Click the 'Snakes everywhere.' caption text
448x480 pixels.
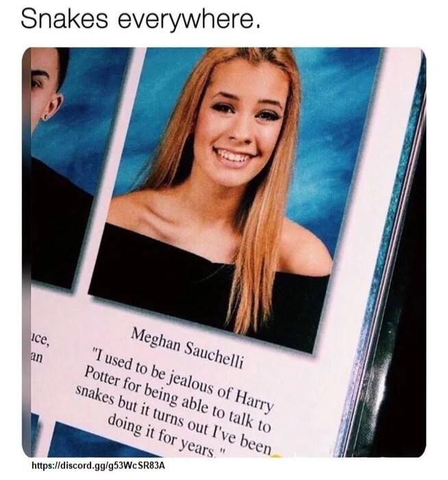point(140,19)
